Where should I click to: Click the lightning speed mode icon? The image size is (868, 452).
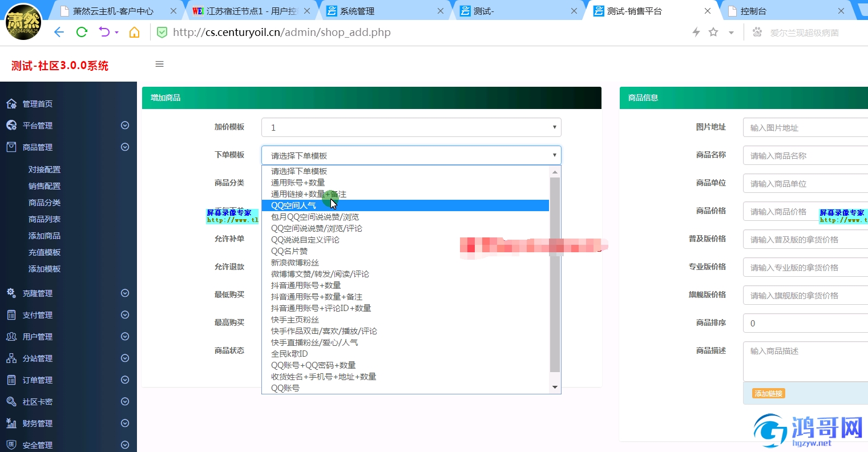click(696, 33)
